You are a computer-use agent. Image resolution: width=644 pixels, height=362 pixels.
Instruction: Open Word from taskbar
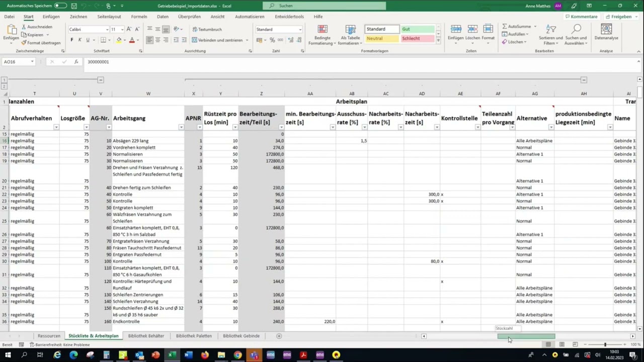click(188, 355)
